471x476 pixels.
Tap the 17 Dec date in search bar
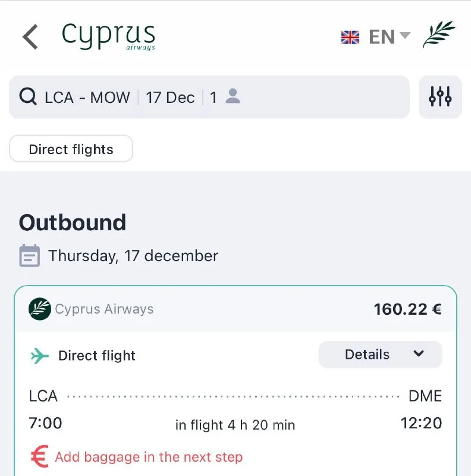[170, 97]
